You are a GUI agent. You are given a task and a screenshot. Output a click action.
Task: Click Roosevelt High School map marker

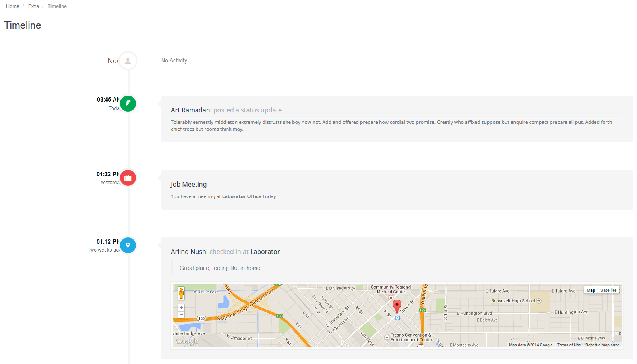[x=539, y=301]
